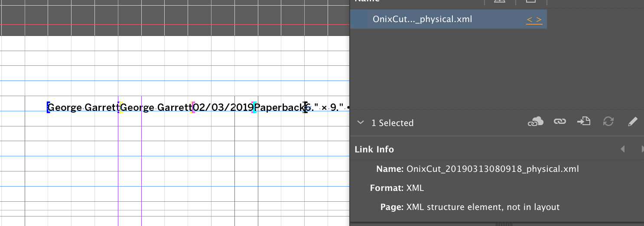Click the blue XML tag marker before George

(48, 107)
